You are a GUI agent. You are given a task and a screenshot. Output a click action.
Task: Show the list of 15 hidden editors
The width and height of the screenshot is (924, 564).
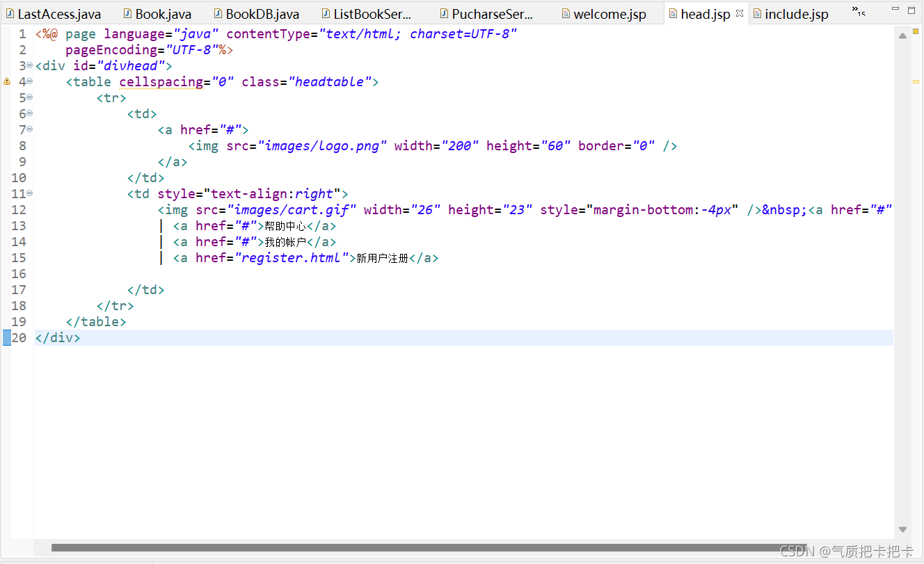(x=859, y=10)
